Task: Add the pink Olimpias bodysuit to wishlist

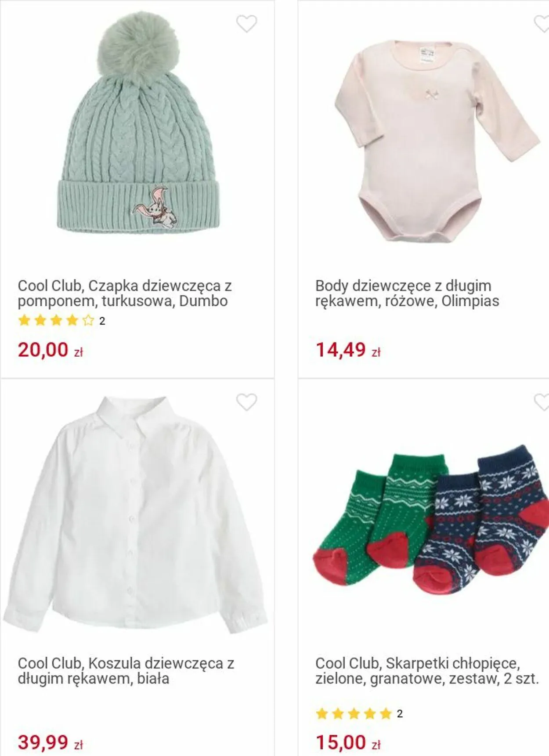Action: tap(542, 23)
